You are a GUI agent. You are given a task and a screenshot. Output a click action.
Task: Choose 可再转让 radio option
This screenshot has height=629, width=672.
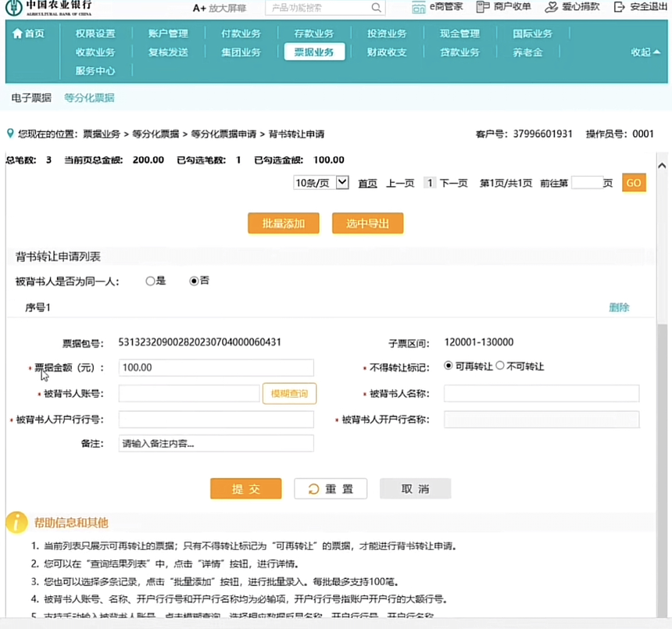(x=449, y=366)
